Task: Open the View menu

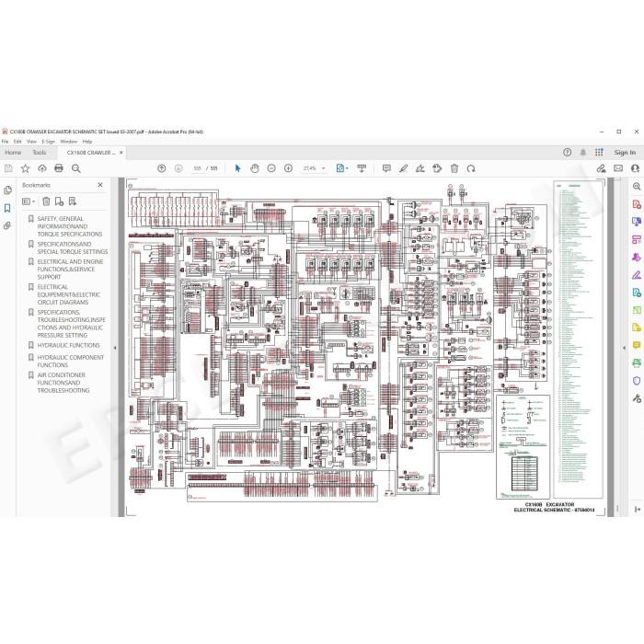Action: click(31, 142)
